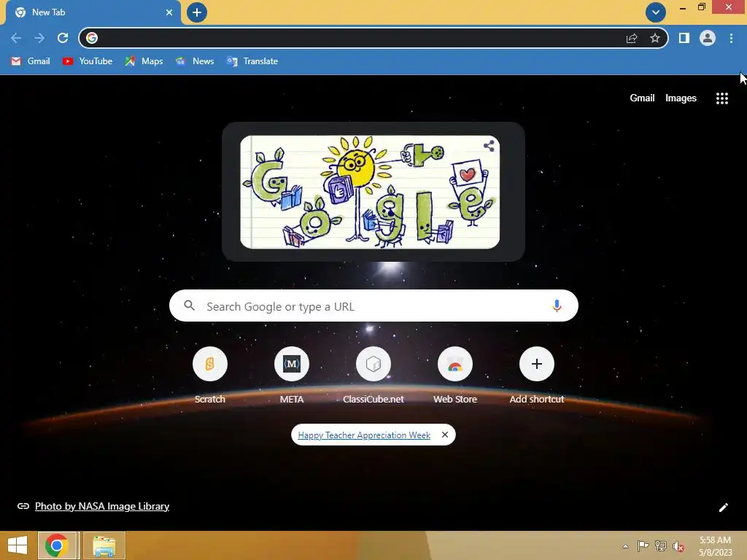This screenshot has height=560, width=747.
Task: Open the ClassiCube.net shortcut
Action: 373,376
